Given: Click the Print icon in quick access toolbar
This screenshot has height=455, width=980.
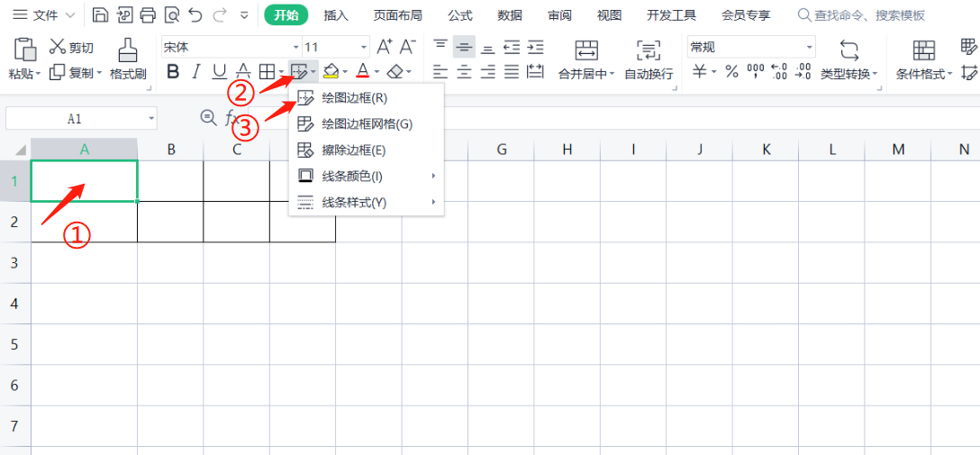Looking at the screenshot, I should (x=148, y=15).
